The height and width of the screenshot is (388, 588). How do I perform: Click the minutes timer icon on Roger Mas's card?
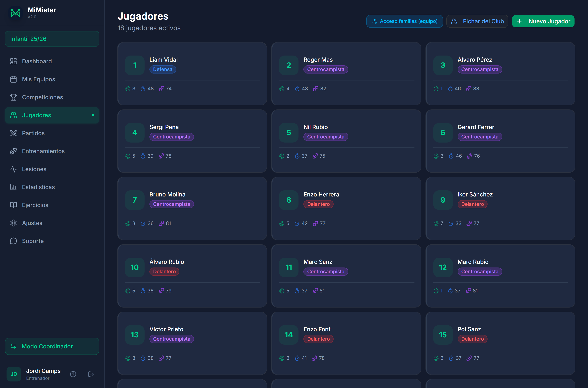tap(297, 89)
